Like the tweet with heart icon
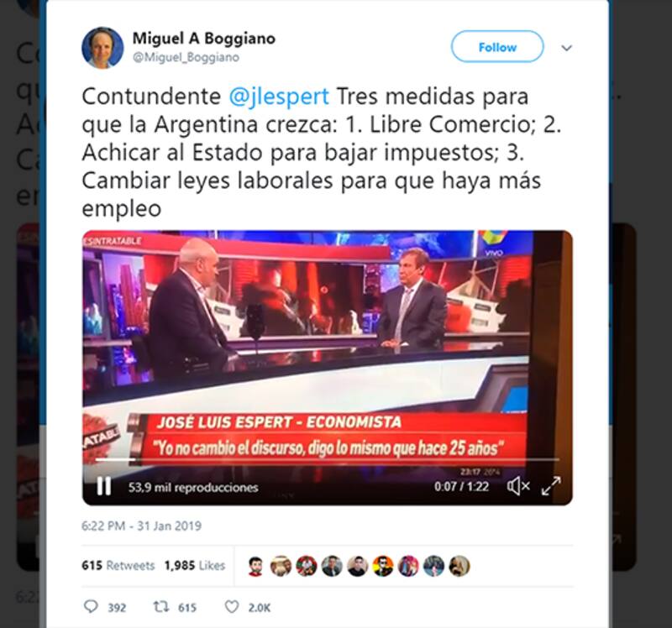Screen dimensions: 672x628 click(x=232, y=606)
